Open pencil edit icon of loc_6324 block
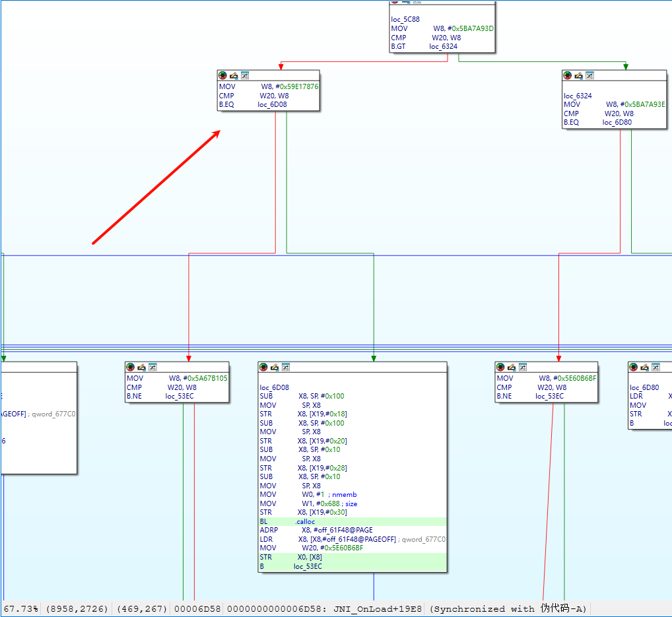Viewport: 672px width, 617px height. 578,75
